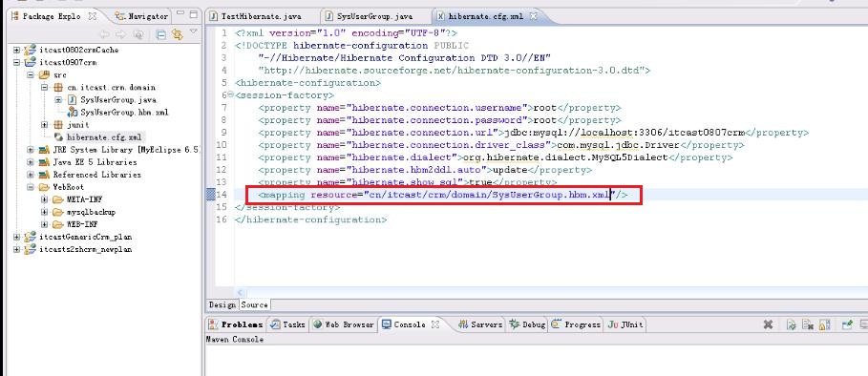The width and height of the screenshot is (868, 376).
Task: Click the Forward navigation arrow in Package Explorer
Action: pos(120,34)
